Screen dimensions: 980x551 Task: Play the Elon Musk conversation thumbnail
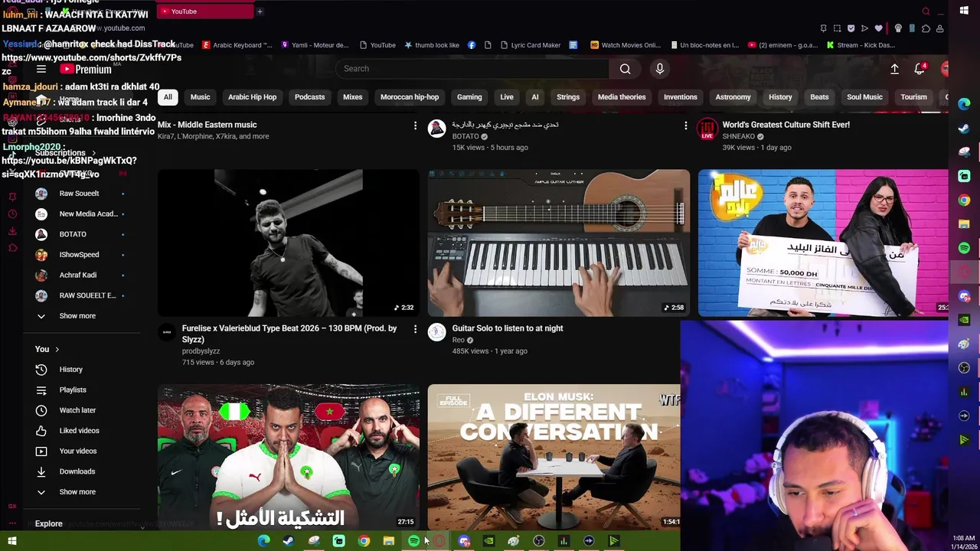[554, 457]
